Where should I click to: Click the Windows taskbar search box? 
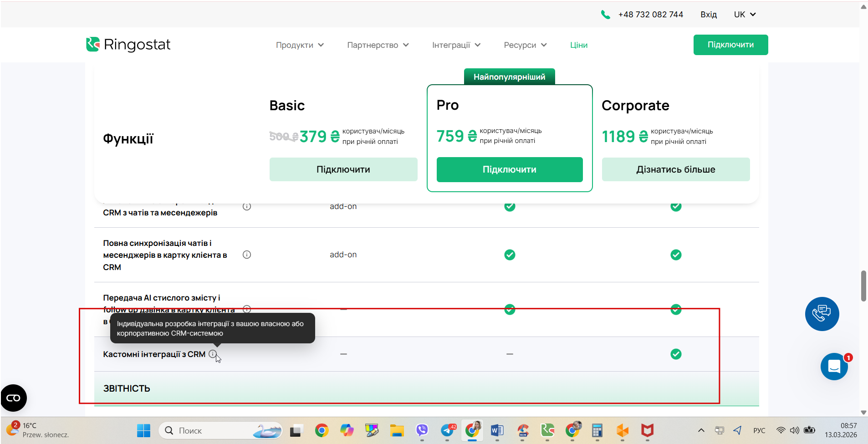(x=220, y=430)
